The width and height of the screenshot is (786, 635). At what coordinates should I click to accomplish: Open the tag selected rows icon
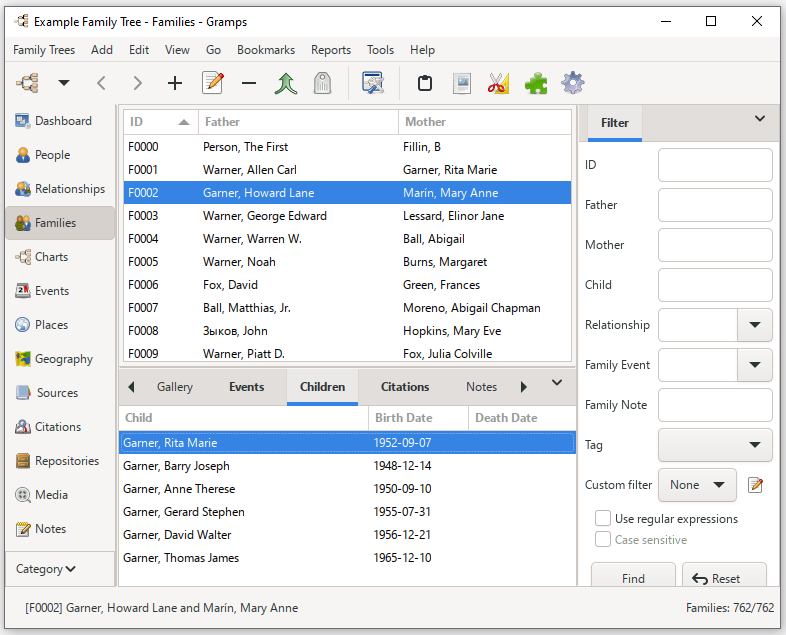point(322,83)
